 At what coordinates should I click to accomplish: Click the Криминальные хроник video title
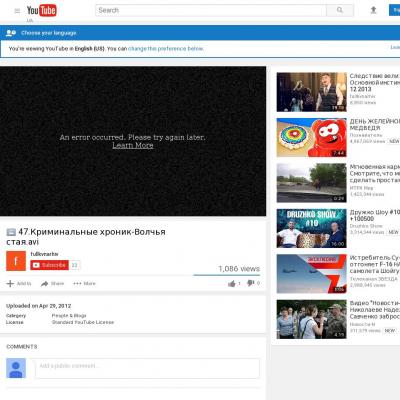tap(86, 237)
